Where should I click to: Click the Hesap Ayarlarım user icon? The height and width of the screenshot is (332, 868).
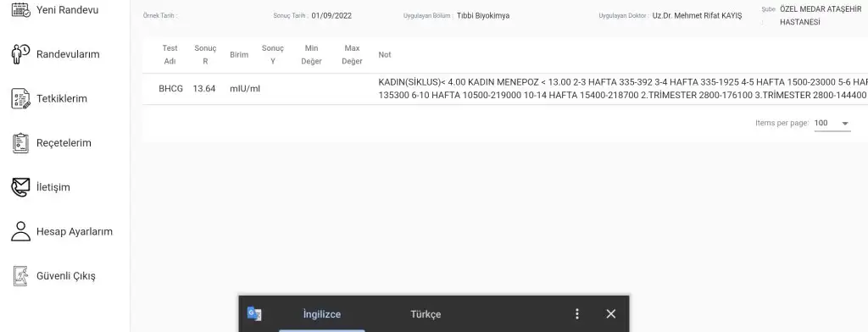[x=21, y=231]
